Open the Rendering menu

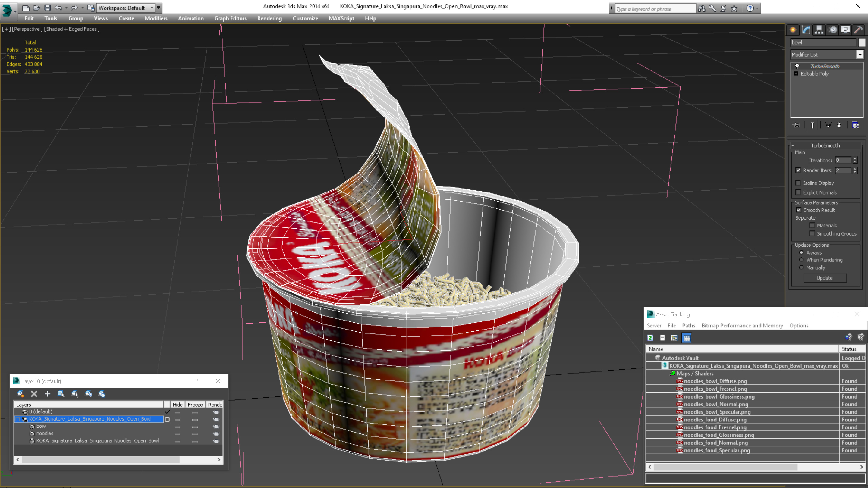(269, 18)
